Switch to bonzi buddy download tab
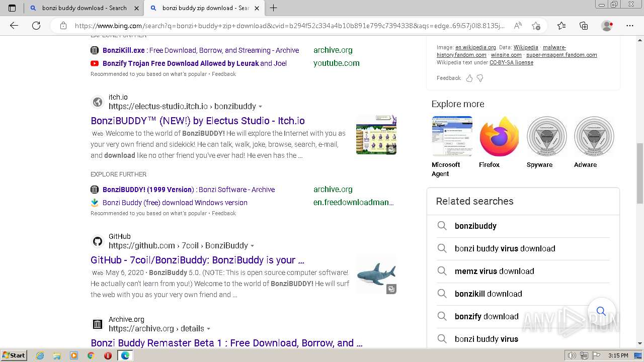The width and height of the screenshot is (644, 362). coord(84,8)
